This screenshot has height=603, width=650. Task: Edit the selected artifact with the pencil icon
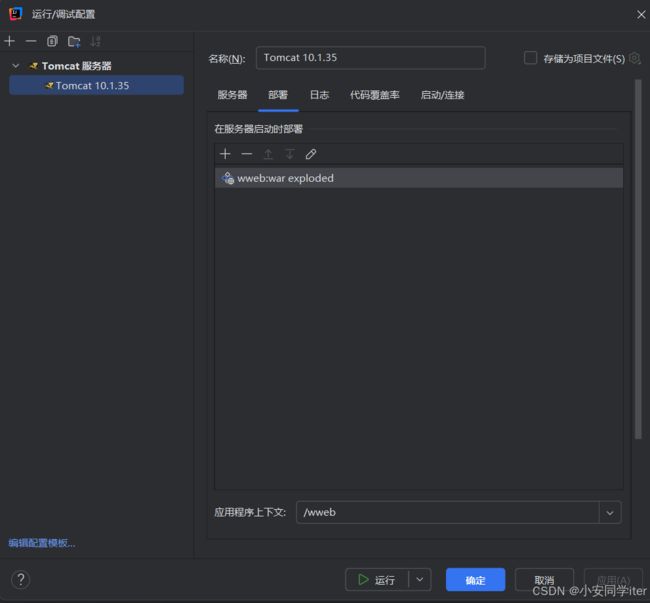[311, 154]
